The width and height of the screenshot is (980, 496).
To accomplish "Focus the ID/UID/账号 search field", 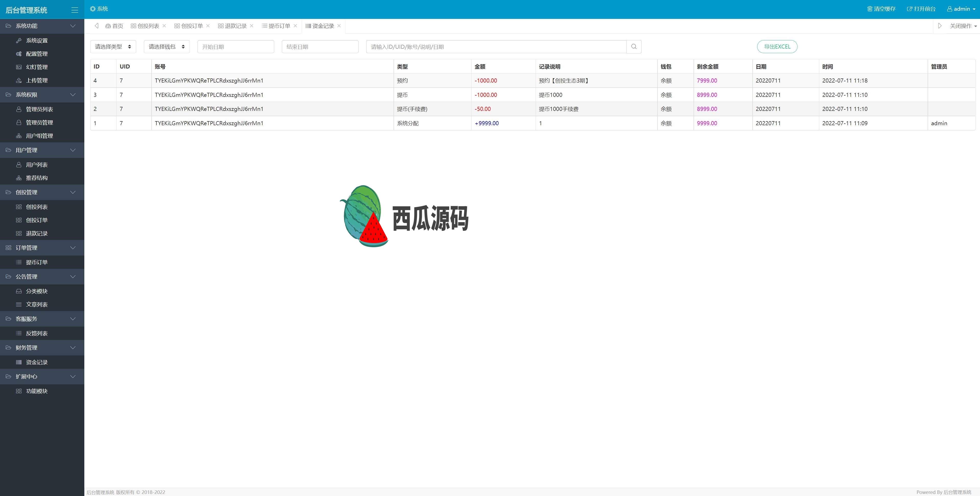I will (x=496, y=47).
